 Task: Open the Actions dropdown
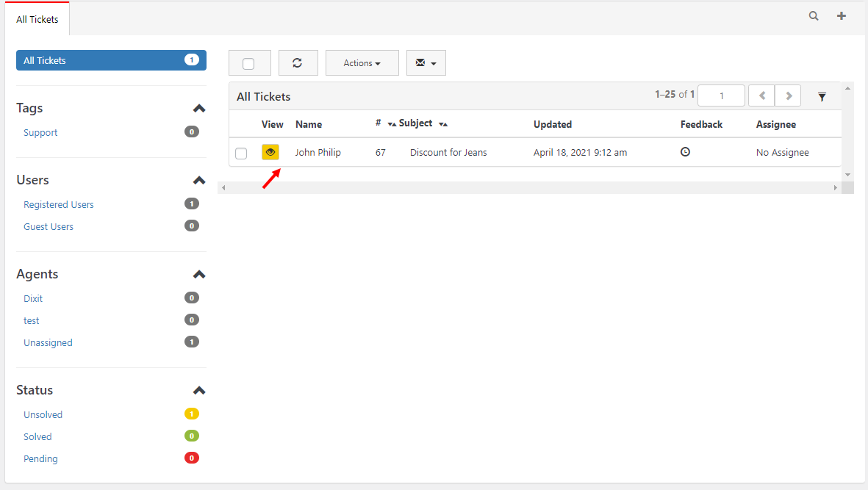click(362, 63)
